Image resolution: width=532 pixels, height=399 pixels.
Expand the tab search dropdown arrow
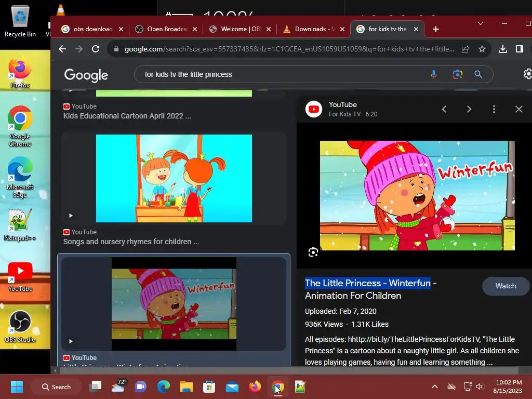click(x=481, y=23)
